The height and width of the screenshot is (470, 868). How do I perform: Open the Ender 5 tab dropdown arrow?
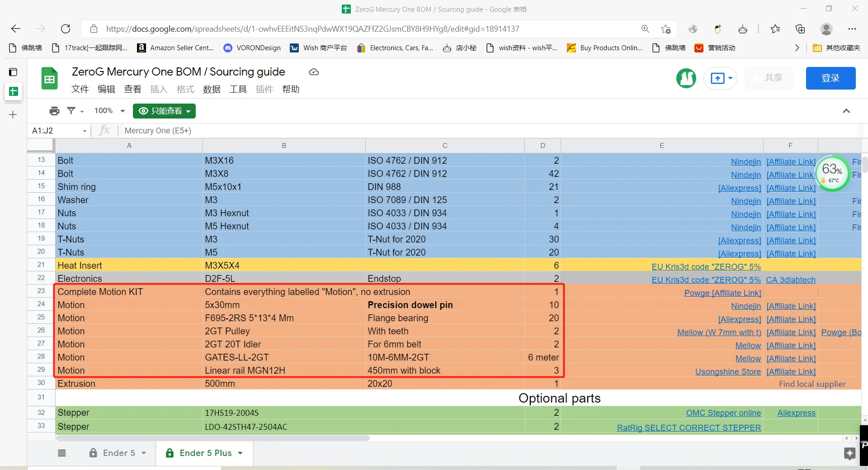pyautogui.click(x=144, y=453)
